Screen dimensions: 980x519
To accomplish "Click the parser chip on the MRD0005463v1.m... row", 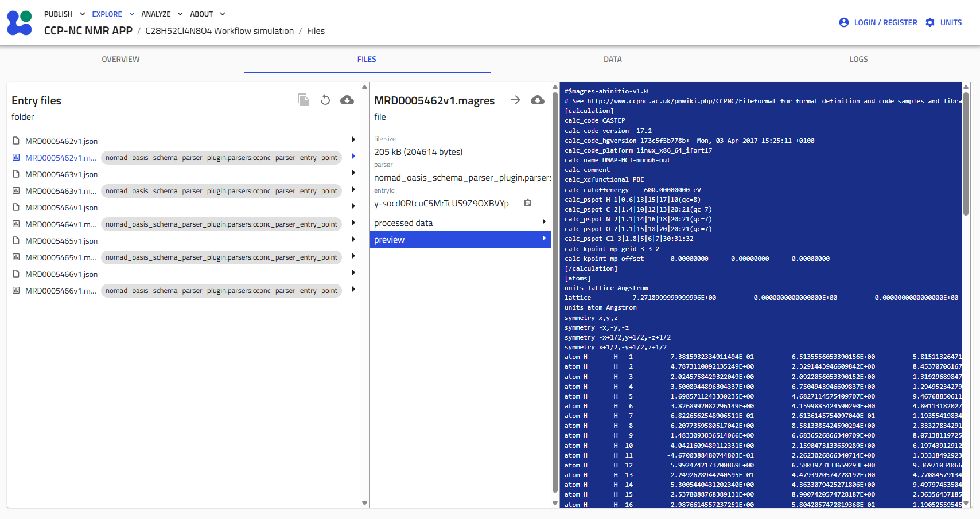I will pos(221,191).
